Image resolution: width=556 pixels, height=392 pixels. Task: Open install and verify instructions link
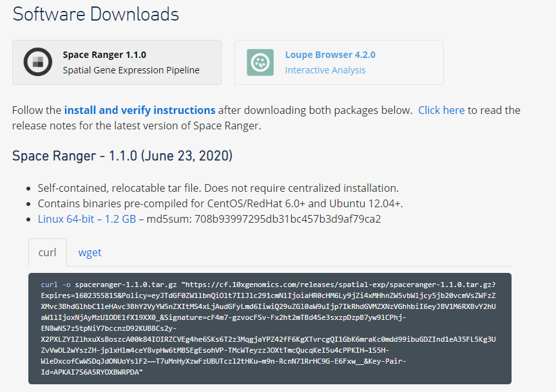[x=140, y=110]
